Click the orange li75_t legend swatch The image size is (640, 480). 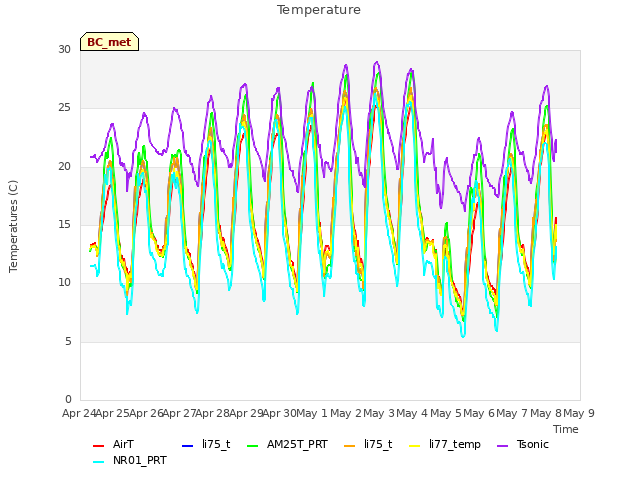click(x=350, y=446)
